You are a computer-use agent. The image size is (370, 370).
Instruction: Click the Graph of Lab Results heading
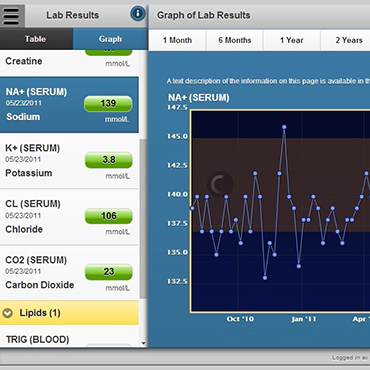point(203,15)
